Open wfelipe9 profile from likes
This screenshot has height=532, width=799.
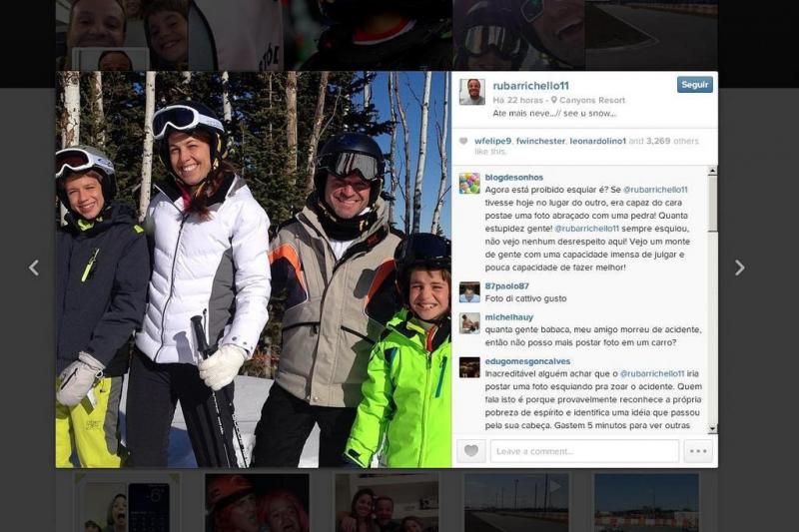tap(492, 141)
